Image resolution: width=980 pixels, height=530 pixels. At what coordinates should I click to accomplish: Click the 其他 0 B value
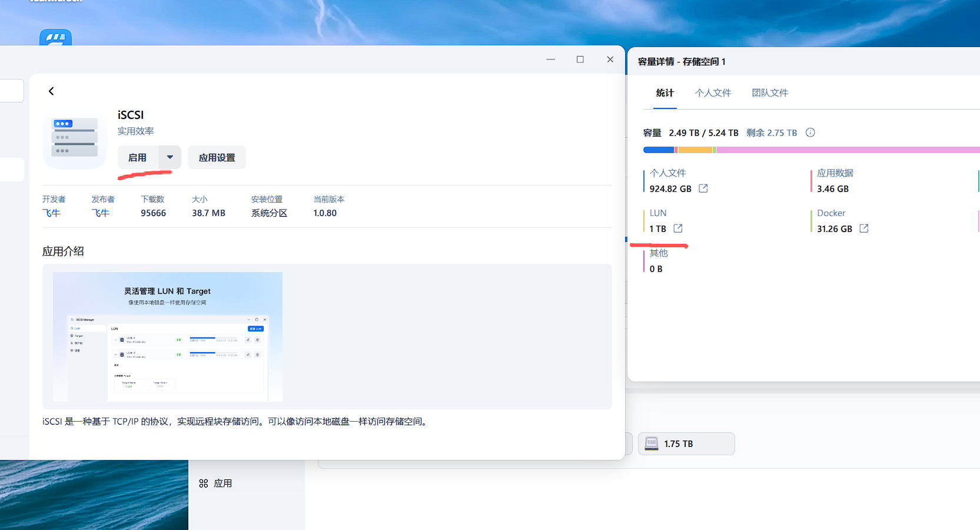coord(656,269)
